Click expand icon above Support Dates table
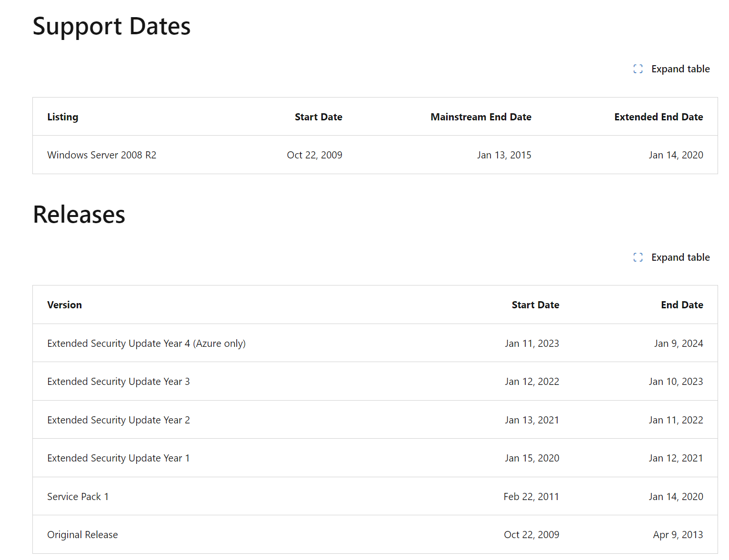This screenshot has height=560, width=729. tap(638, 69)
